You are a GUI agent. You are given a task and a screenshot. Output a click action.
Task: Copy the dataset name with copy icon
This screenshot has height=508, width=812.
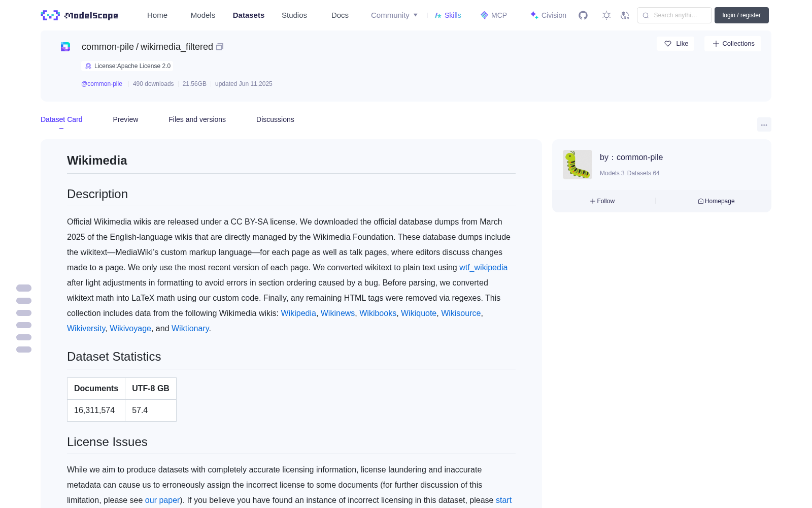click(220, 47)
